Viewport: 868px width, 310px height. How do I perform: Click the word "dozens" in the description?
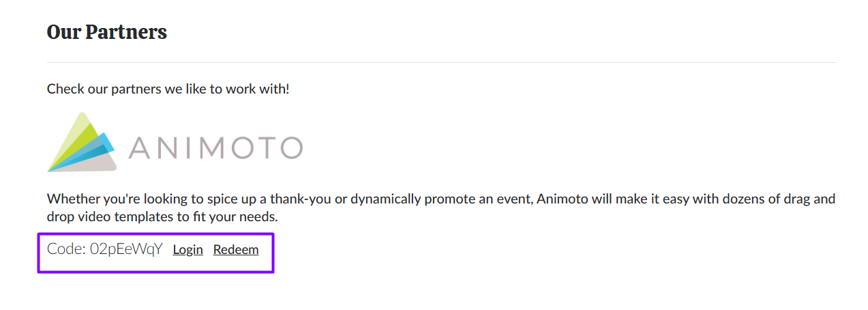708,199
